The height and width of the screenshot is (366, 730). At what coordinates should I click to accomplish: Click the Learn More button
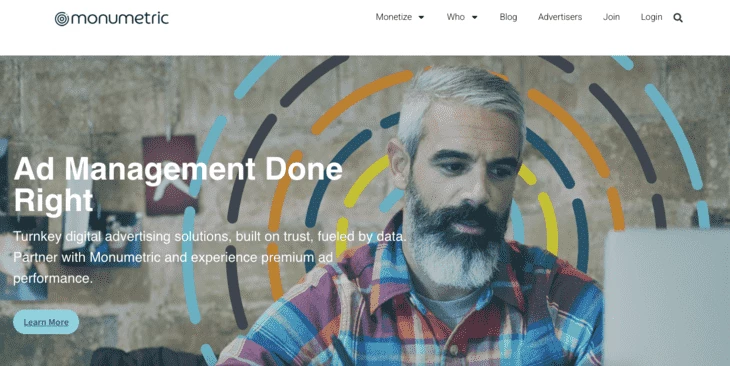46,322
